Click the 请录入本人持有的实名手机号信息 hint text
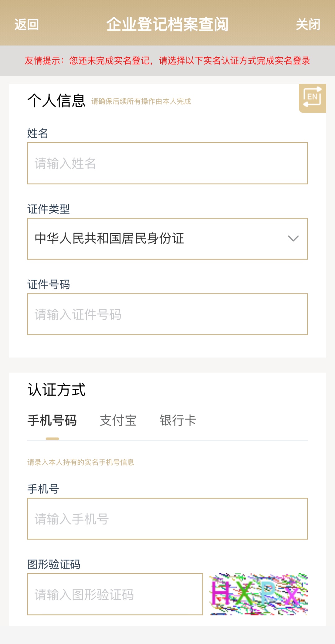 (x=81, y=462)
